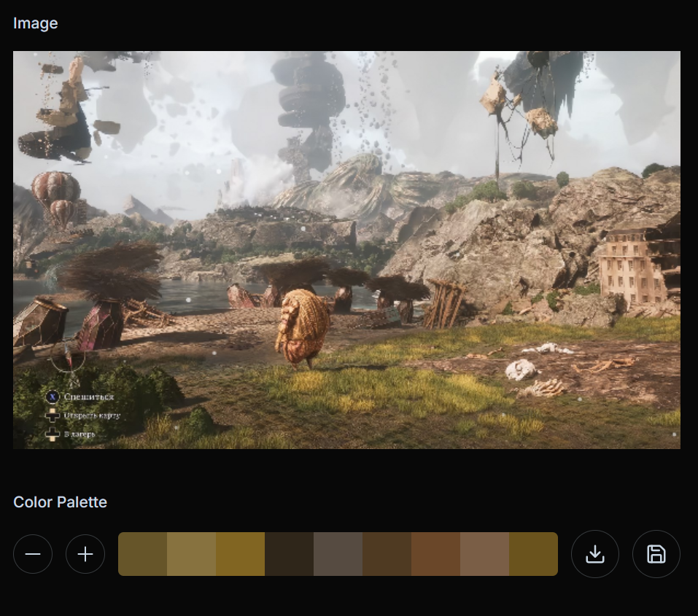Click the Color Palette heading
This screenshot has width=698, height=616.
point(60,502)
